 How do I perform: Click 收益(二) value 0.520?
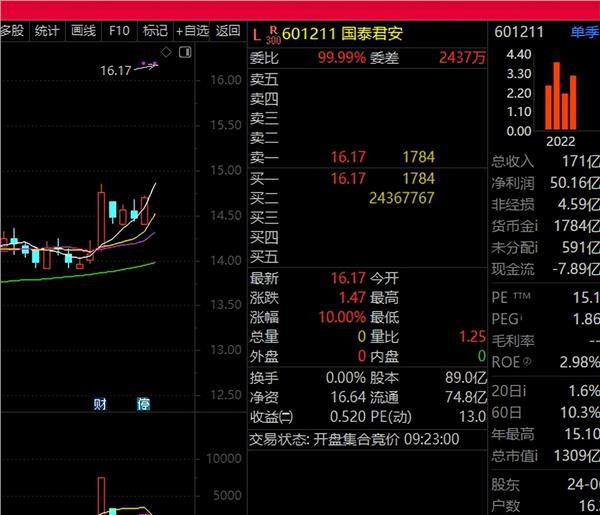click(x=348, y=417)
